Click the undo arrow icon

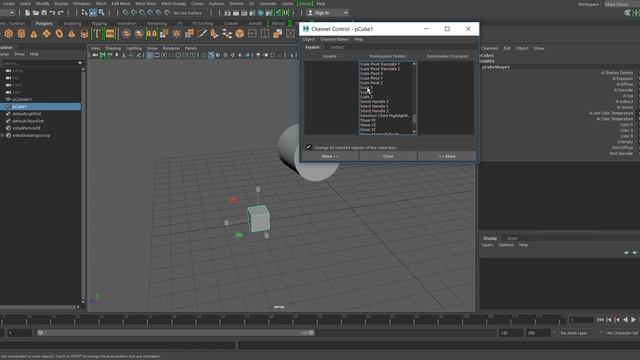52,13
